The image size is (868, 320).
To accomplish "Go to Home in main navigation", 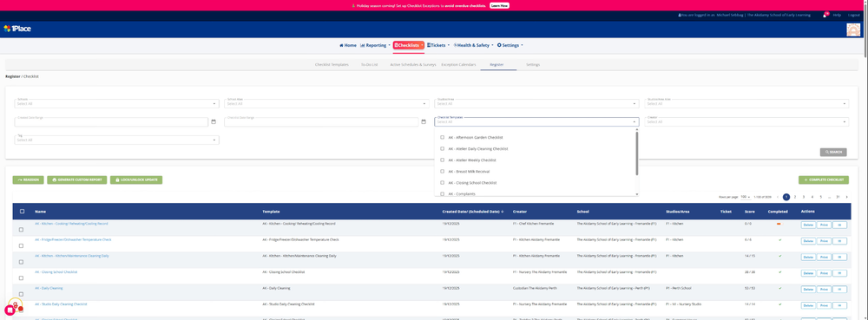I will (x=348, y=45).
